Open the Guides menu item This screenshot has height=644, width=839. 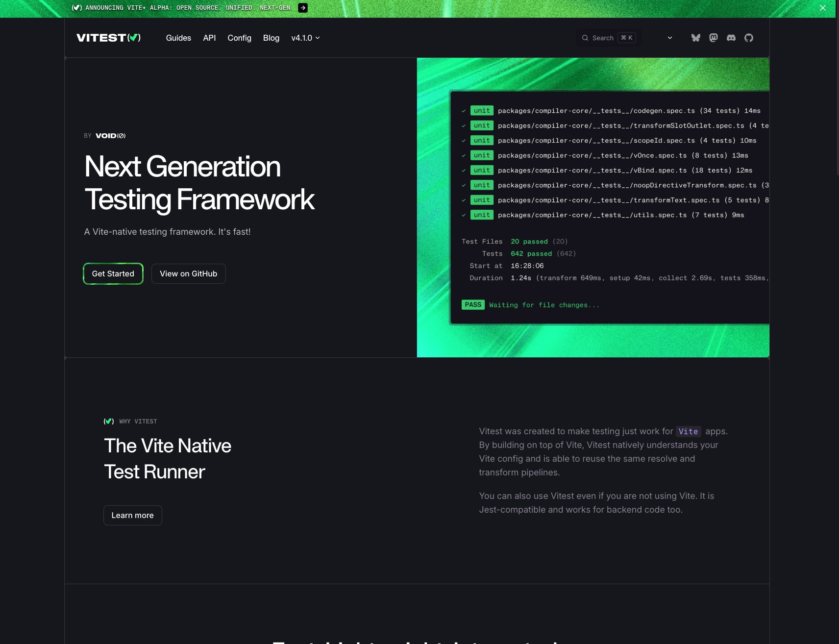point(178,38)
